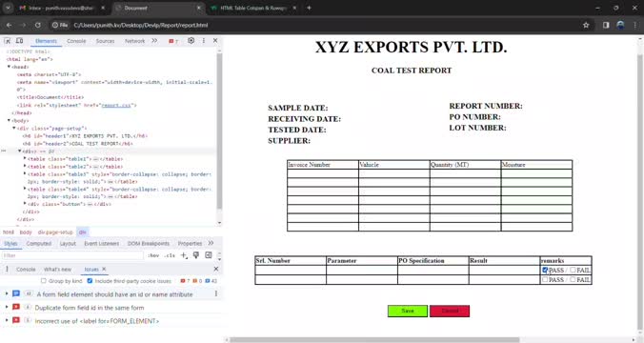Bookmark this page with star icon
Viewport: 644px width, 343px height.
click(586, 25)
